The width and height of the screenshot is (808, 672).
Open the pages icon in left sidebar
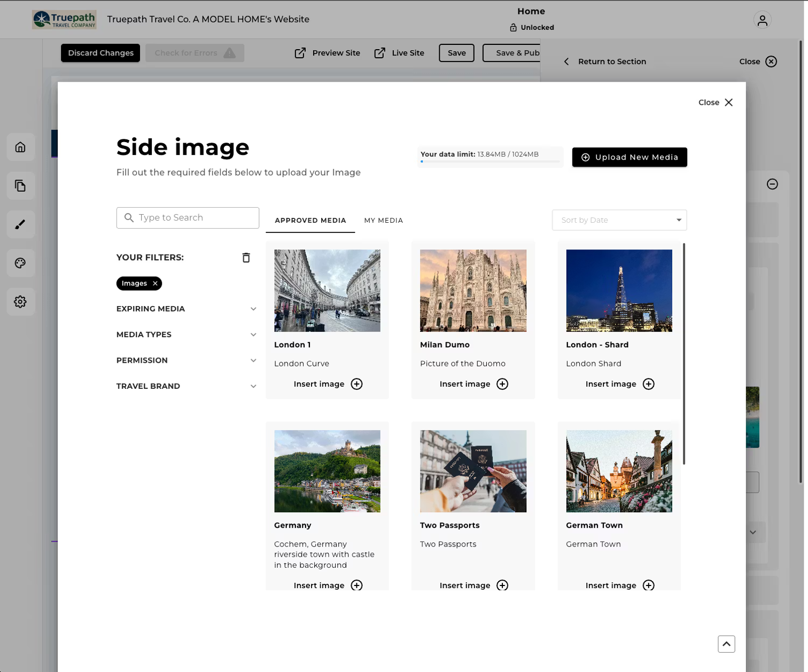click(20, 186)
